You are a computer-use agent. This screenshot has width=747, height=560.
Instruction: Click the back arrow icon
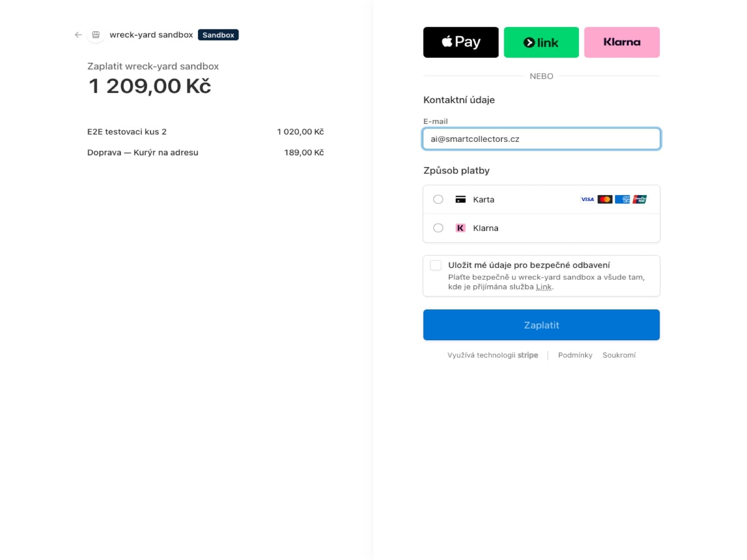point(78,35)
